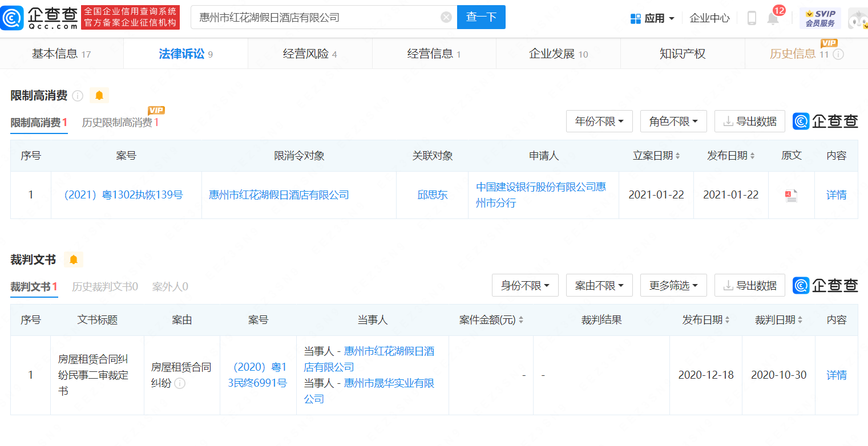Viewport: 868px width, 446px height.
Task: Export 限制高消费 data with 导出数据
Action: click(x=749, y=121)
